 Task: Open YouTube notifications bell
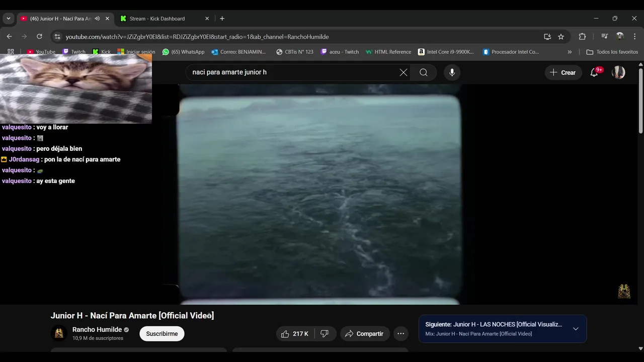tap(594, 72)
